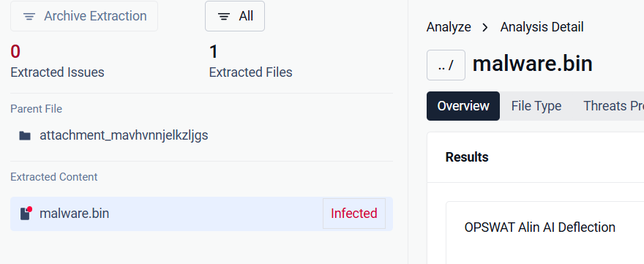Open the All filter dropdown
This screenshot has height=264, width=644.
235,16
